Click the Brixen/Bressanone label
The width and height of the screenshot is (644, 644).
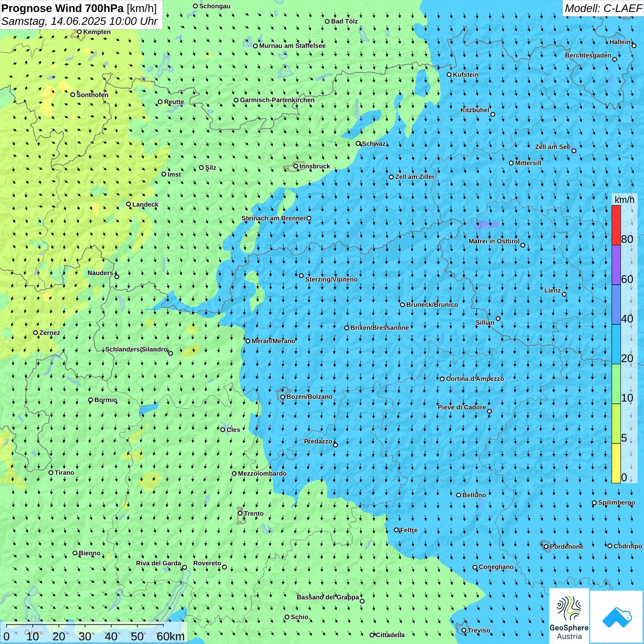click(379, 328)
